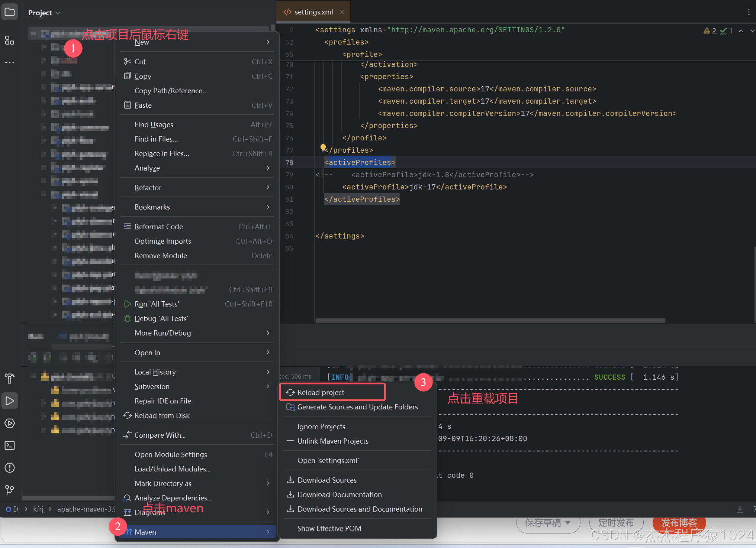Click the intention lightbulb on line 77

pos(323,147)
